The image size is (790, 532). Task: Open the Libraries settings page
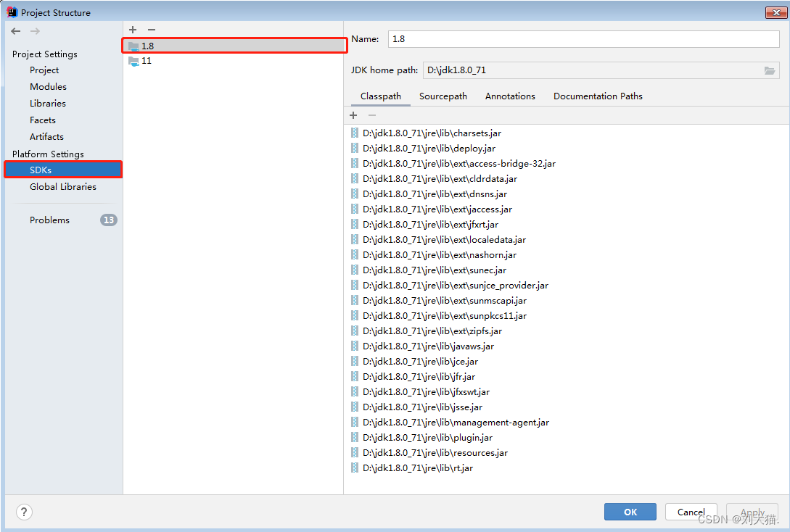tap(48, 103)
